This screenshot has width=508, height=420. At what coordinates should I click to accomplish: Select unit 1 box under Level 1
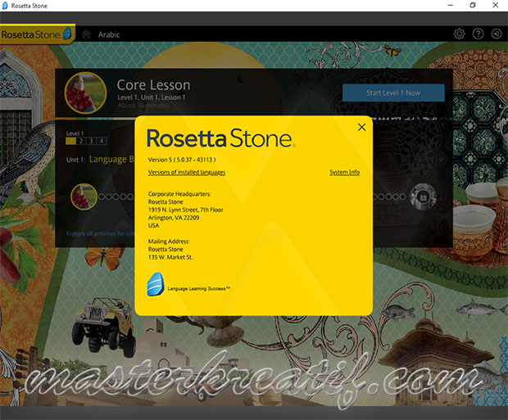[x=70, y=141]
